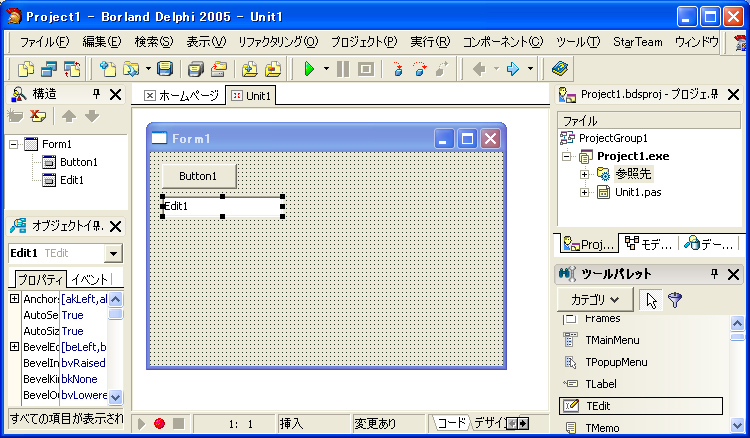Click the Save All disk icon
The width and height of the screenshot is (750, 438).
coord(195,69)
